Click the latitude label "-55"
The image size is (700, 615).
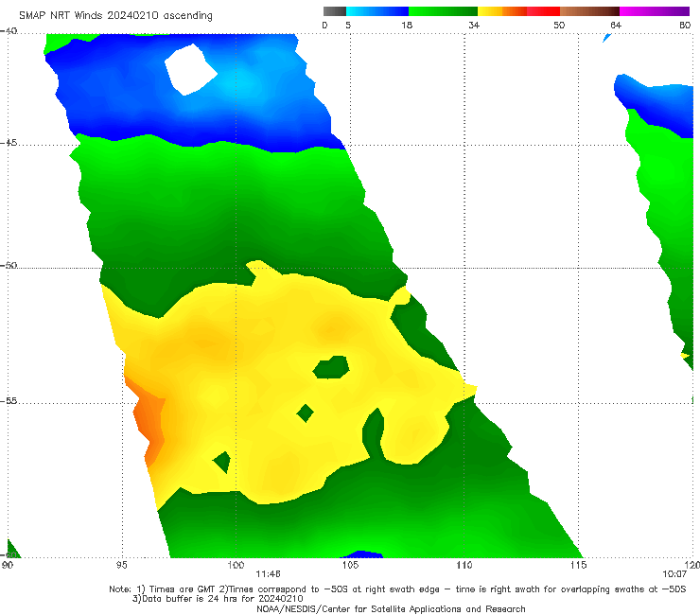[x=9, y=401]
